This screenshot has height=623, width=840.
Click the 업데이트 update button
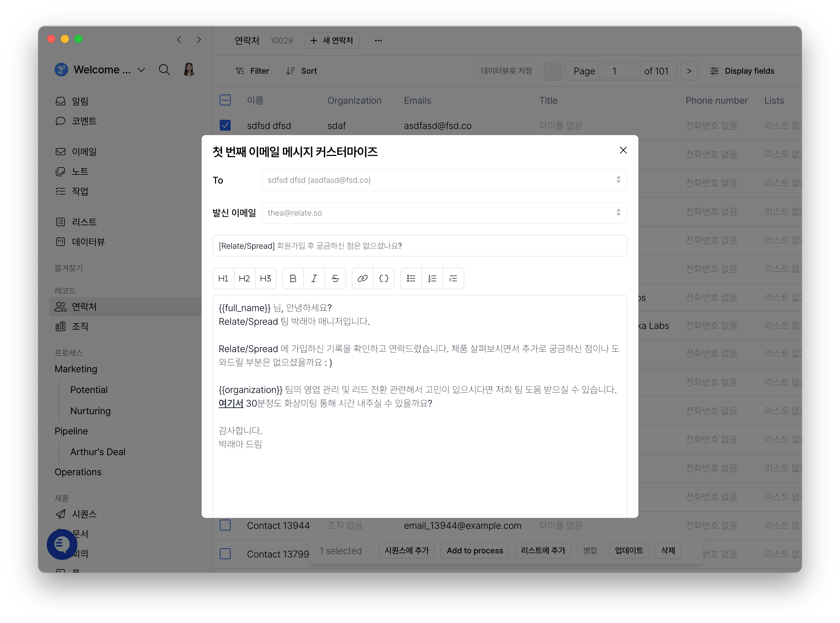[x=629, y=551]
